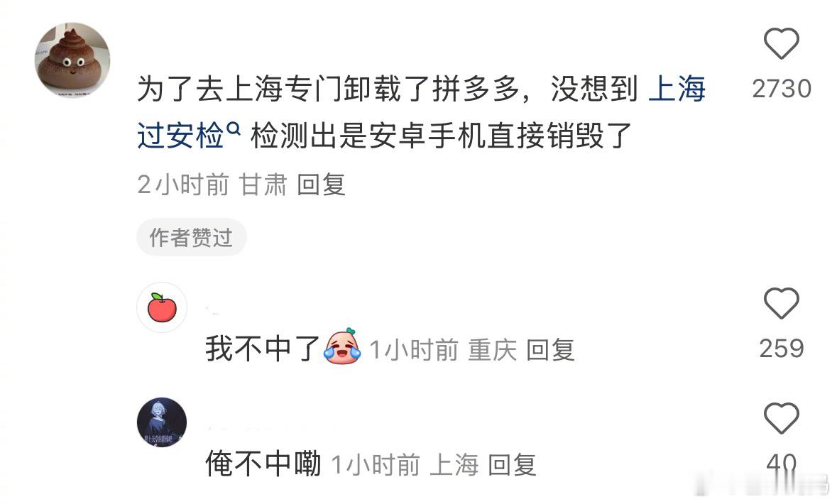
Task: Like the 俺不中嘞 reply
Action: [x=781, y=418]
